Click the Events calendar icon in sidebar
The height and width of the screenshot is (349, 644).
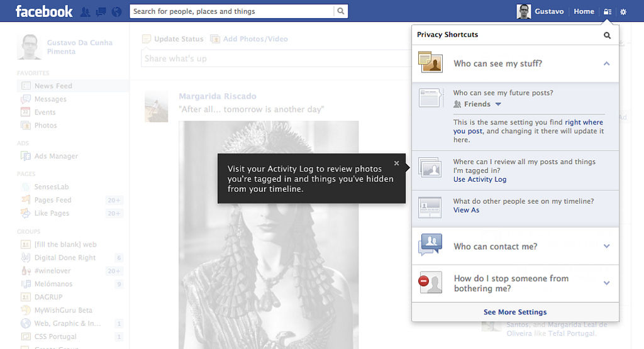coord(25,112)
